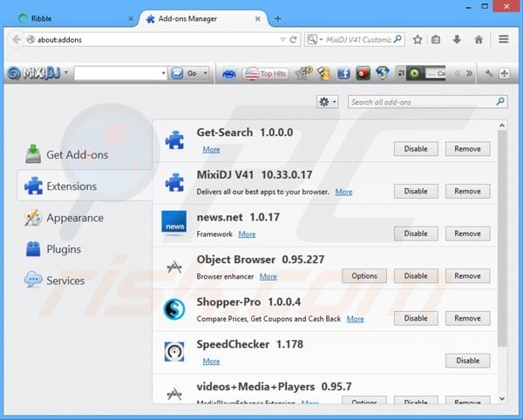The image size is (523, 420).
Task: Go back with the browser back arrow
Action: (16, 40)
